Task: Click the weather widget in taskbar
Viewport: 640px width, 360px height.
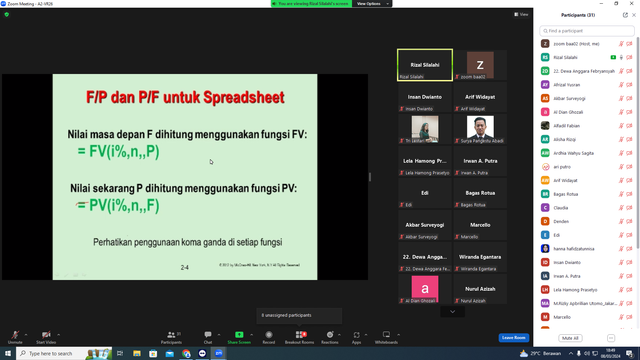Action: pyautogui.click(x=540, y=353)
